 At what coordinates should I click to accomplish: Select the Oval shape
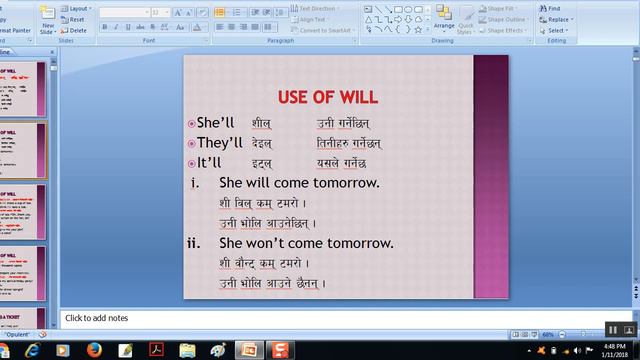pyautogui.click(x=408, y=9)
